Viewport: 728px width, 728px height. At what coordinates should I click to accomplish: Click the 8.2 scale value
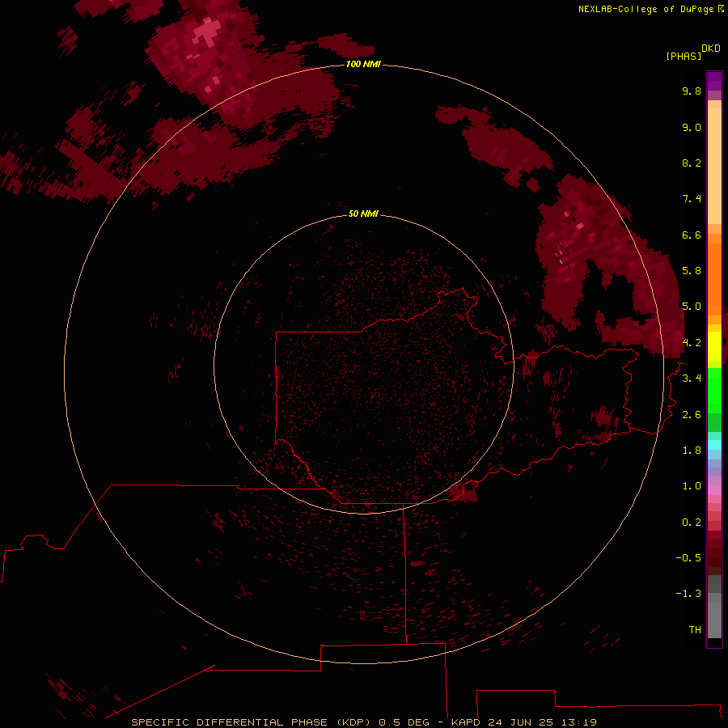[692, 163]
